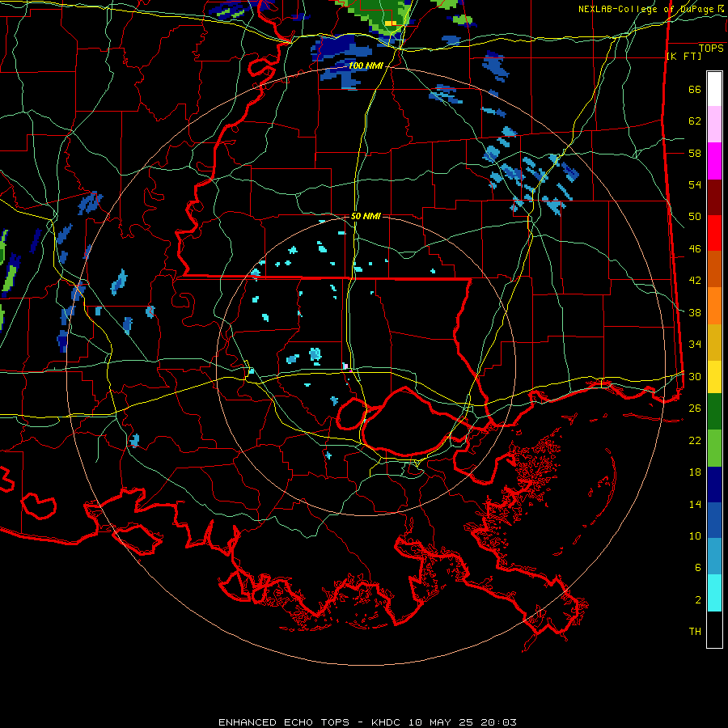Click the '62' legend value

[695, 121]
